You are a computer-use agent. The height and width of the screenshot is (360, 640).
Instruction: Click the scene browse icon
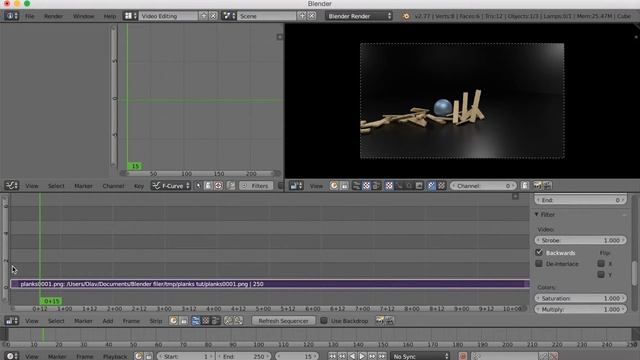[228, 16]
